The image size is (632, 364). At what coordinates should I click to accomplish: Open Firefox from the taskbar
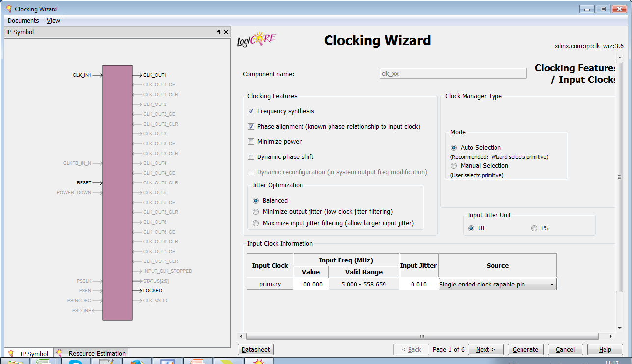click(137, 362)
